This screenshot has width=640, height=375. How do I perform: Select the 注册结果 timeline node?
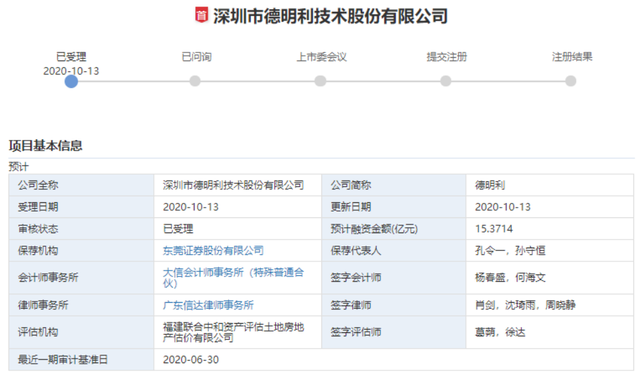pos(571,81)
